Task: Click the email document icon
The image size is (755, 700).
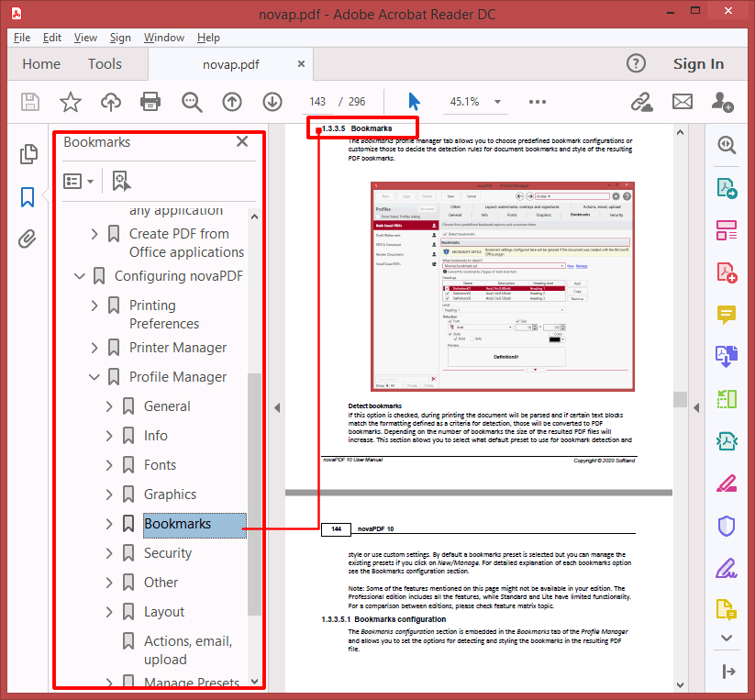Action: pyautogui.click(x=682, y=102)
